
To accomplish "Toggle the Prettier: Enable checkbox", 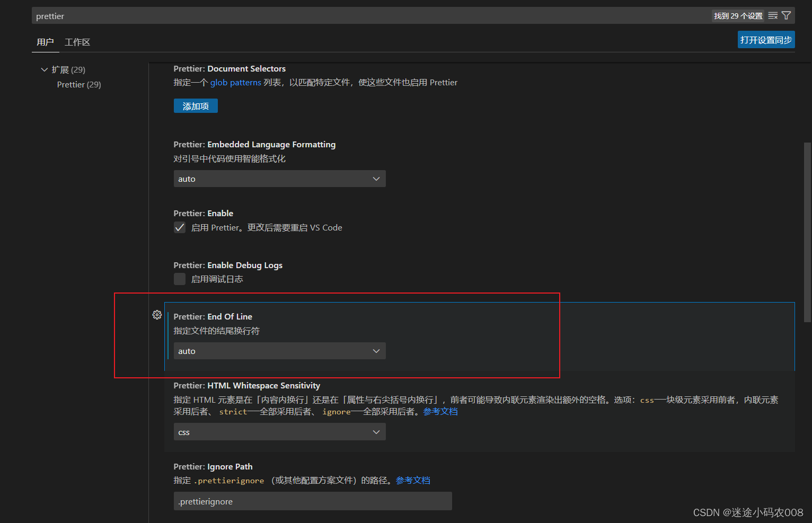I will 180,228.
